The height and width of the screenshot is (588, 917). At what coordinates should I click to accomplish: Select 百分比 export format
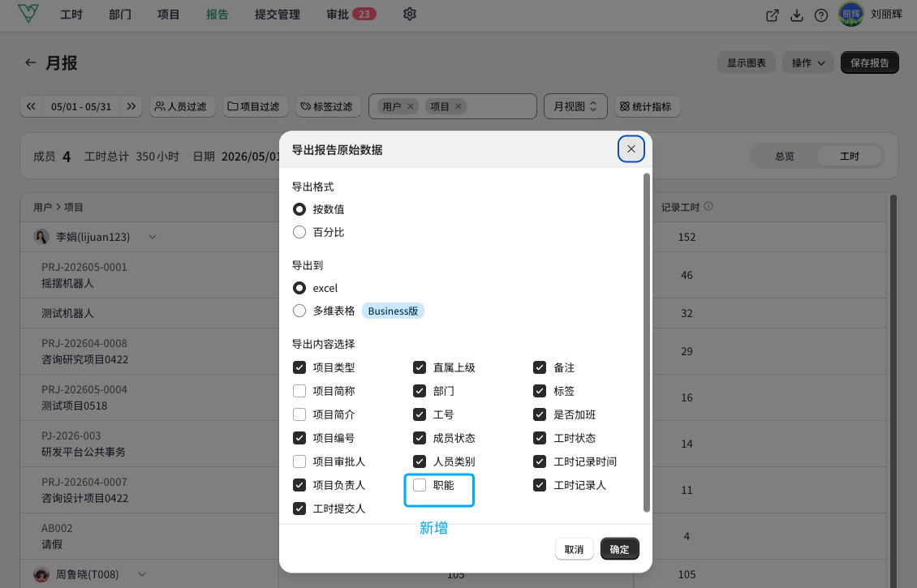coord(299,232)
